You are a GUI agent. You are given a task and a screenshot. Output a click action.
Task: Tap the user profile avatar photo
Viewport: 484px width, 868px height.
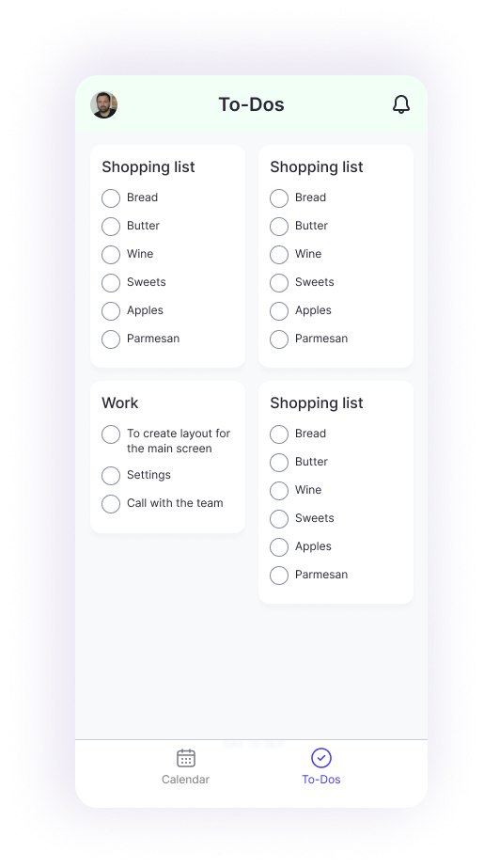pyautogui.click(x=104, y=104)
